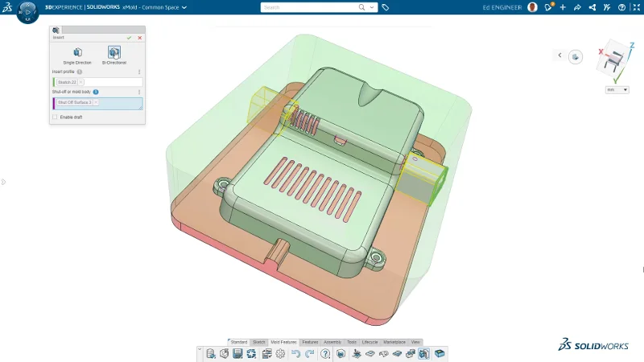Confirm the Insert with green checkmark
Image resolution: width=644 pixels, height=362 pixels.
(x=129, y=38)
